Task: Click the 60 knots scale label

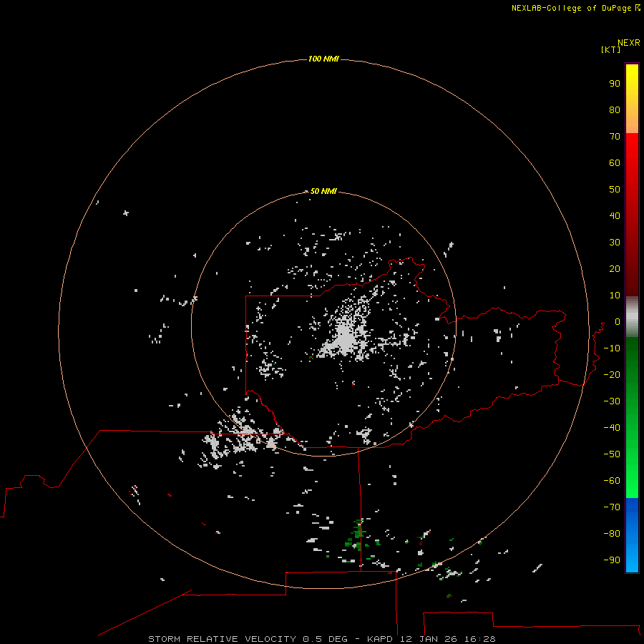Action: [x=615, y=163]
